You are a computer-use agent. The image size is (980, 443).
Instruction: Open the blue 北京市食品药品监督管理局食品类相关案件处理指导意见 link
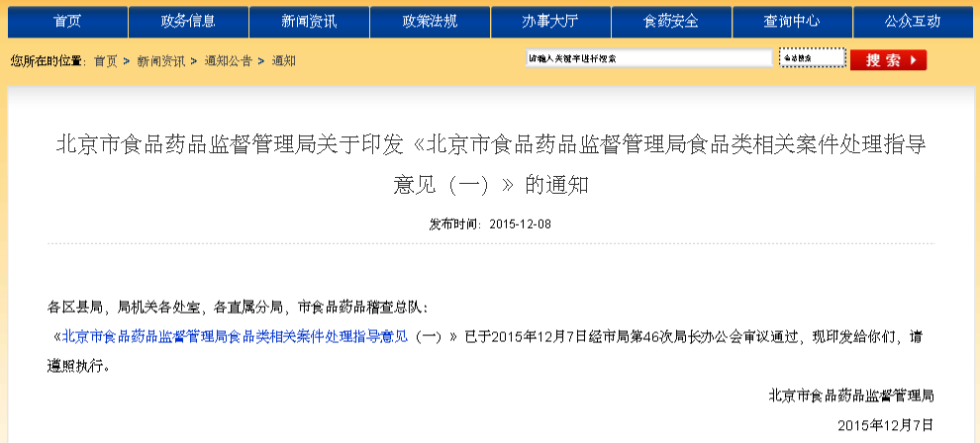pos(236,337)
